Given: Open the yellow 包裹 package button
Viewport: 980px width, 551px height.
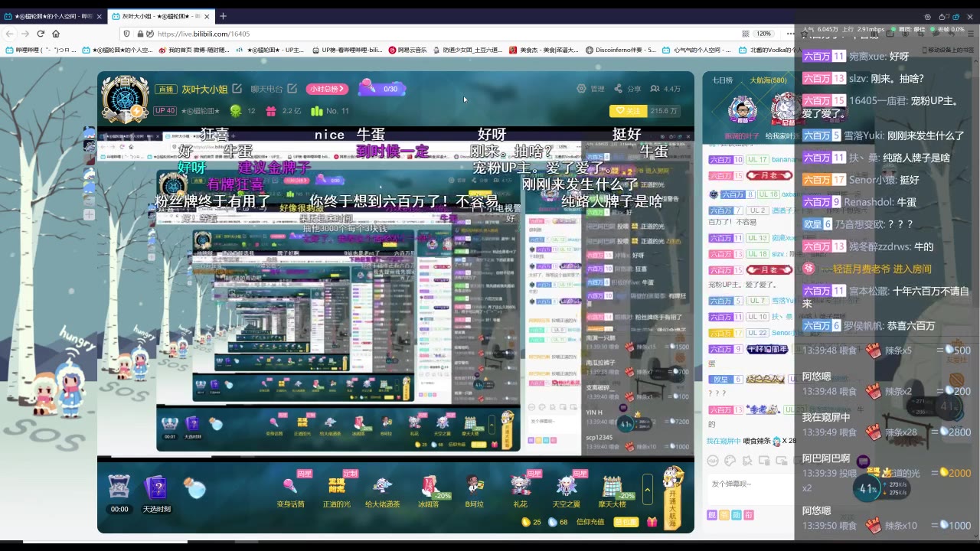Looking at the screenshot, I should pyautogui.click(x=626, y=522).
